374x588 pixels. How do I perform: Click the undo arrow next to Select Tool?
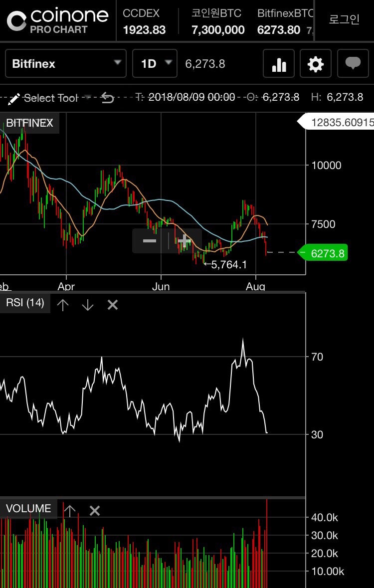(108, 98)
